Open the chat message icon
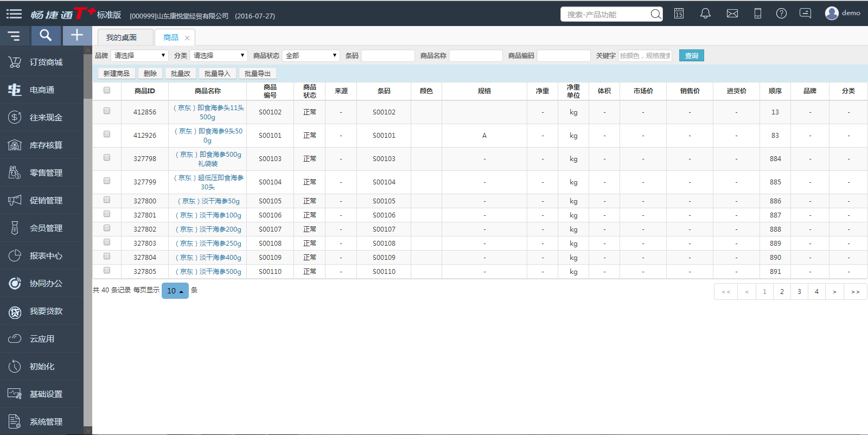The width and height of the screenshot is (868, 435). (806, 14)
